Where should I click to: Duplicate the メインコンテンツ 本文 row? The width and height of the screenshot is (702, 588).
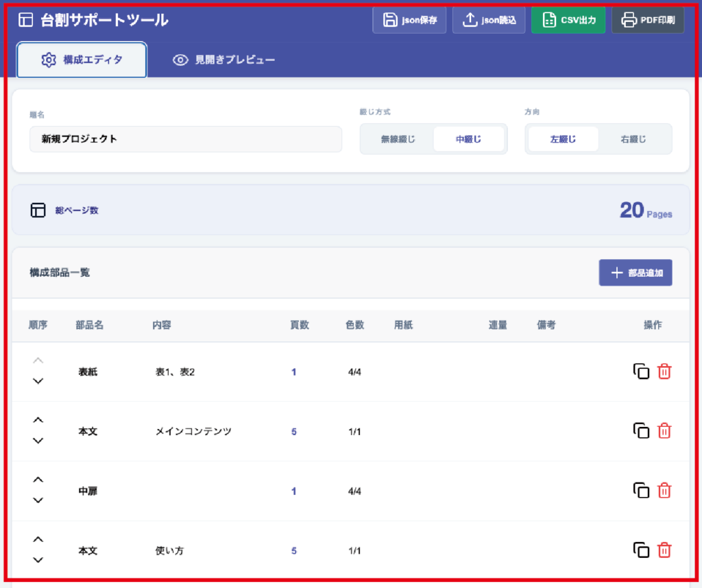(641, 431)
